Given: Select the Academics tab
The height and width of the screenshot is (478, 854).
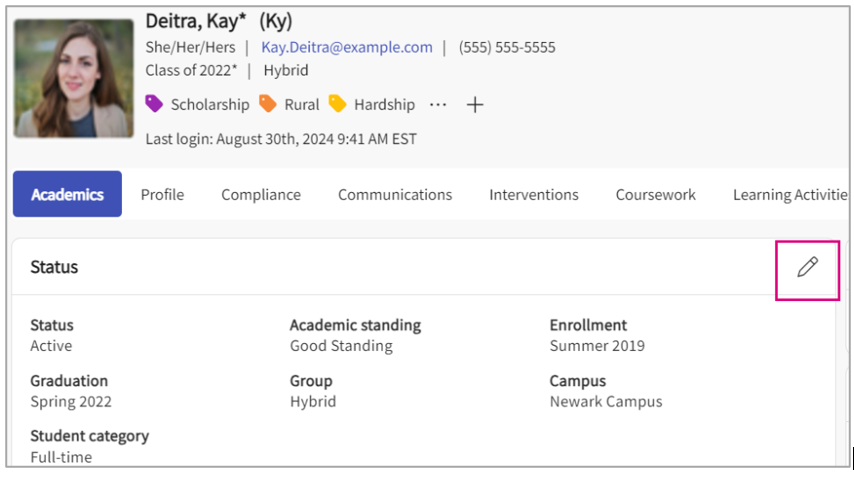Looking at the screenshot, I should (67, 194).
